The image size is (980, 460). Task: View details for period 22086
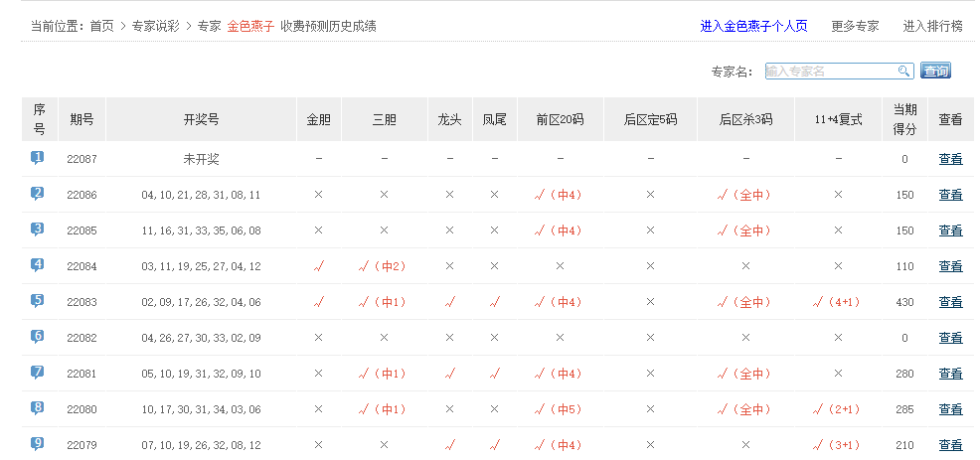coord(950,195)
